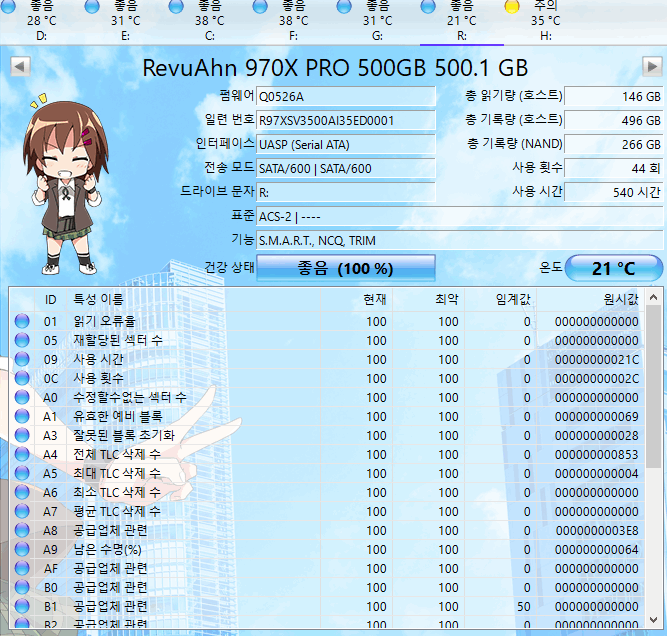Click the firmware field Q0526A
Image resolution: width=667 pixels, height=636 pixels.
(346, 97)
